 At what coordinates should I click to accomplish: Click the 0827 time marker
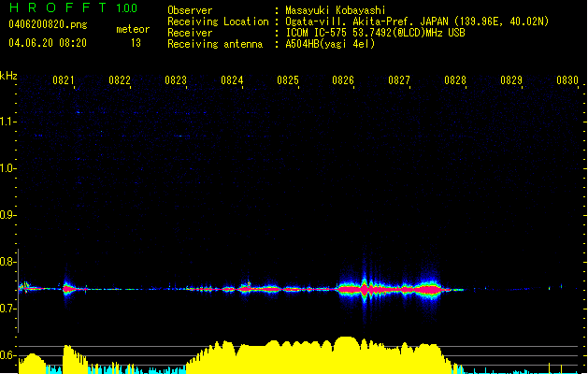pyautogui.click(x=399, y=80)
